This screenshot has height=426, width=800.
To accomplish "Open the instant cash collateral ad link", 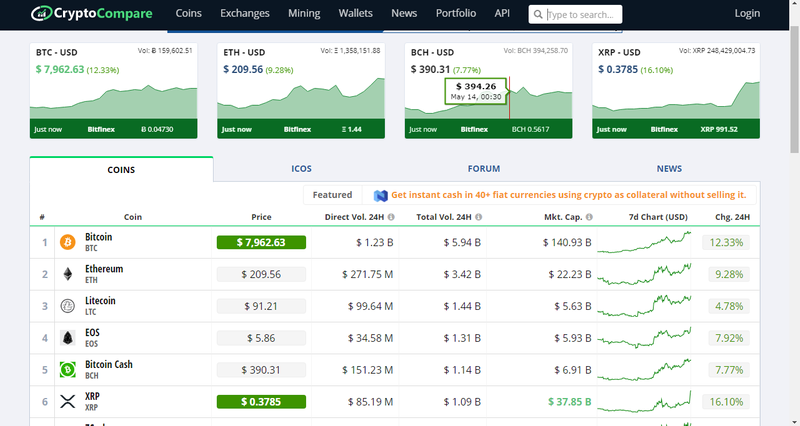I will click(568, 195).
